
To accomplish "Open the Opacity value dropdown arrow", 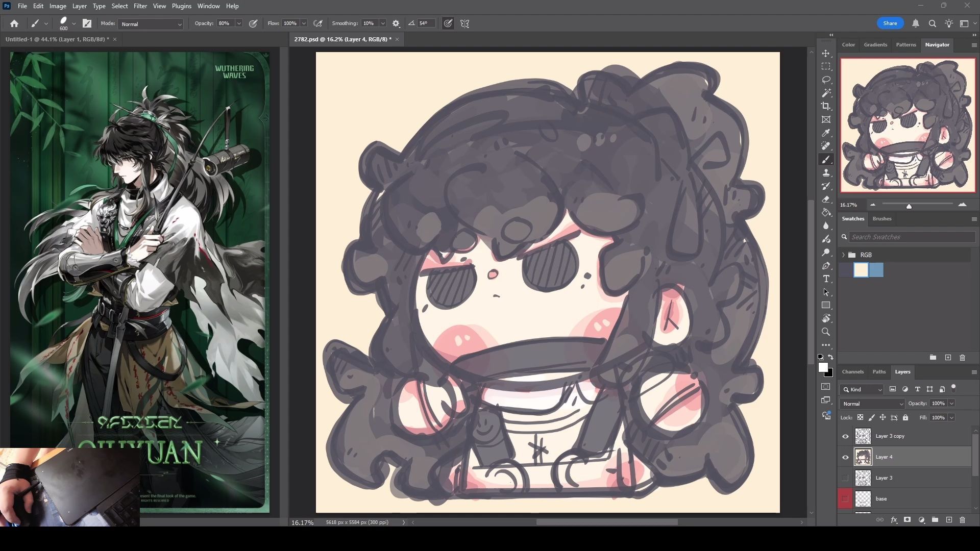I will point(238,23).
